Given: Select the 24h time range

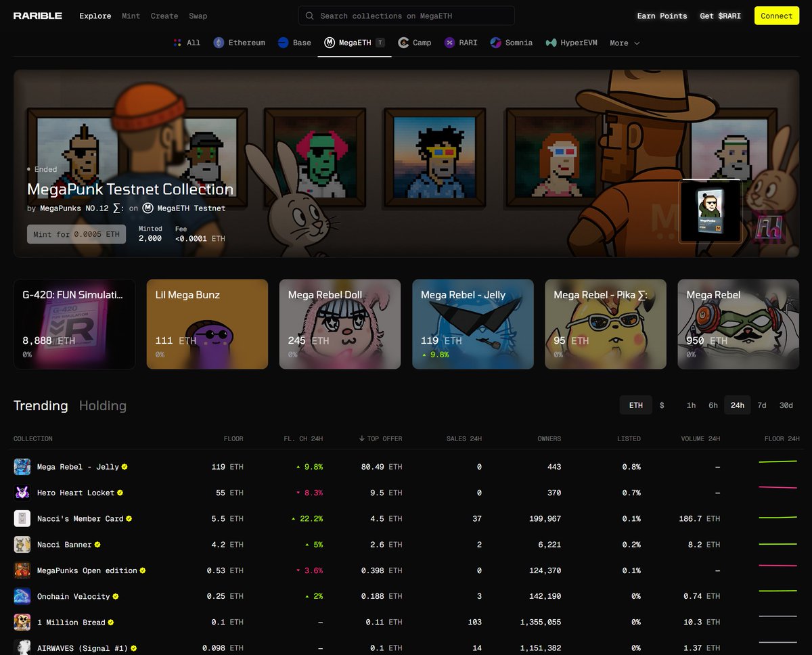Looking at the screenshot, I should click(x=738, y=405).
